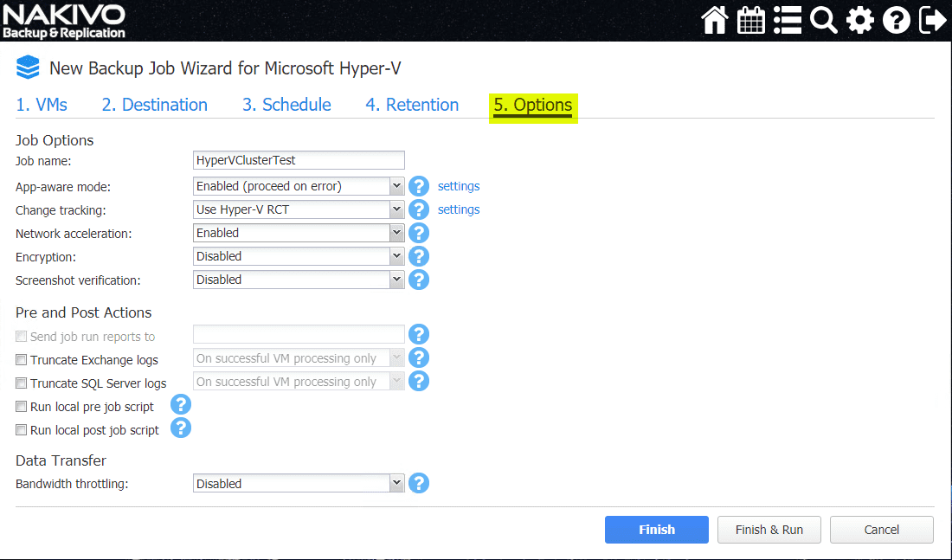Viewport: 952px width, 560px height.
Task: Enable Truncate SQL Server logs checkbox
Action: (22, 383)
